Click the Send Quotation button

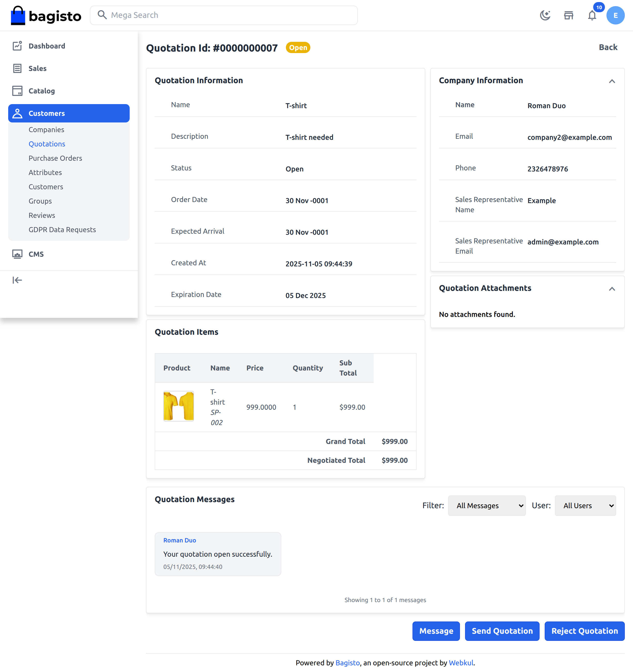[x=502, y=631]
